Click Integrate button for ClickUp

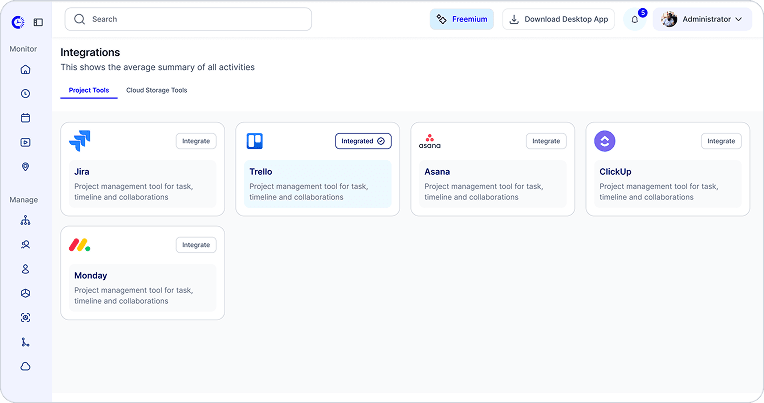(721, 141)
